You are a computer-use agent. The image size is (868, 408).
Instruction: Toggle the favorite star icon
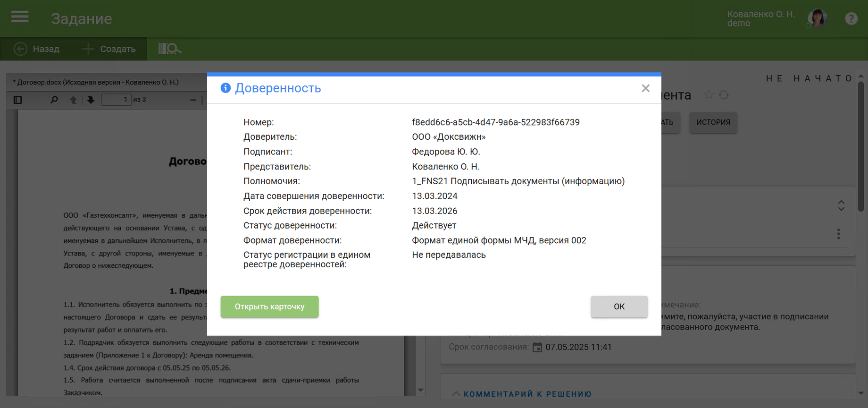click(x=709, y=95)
